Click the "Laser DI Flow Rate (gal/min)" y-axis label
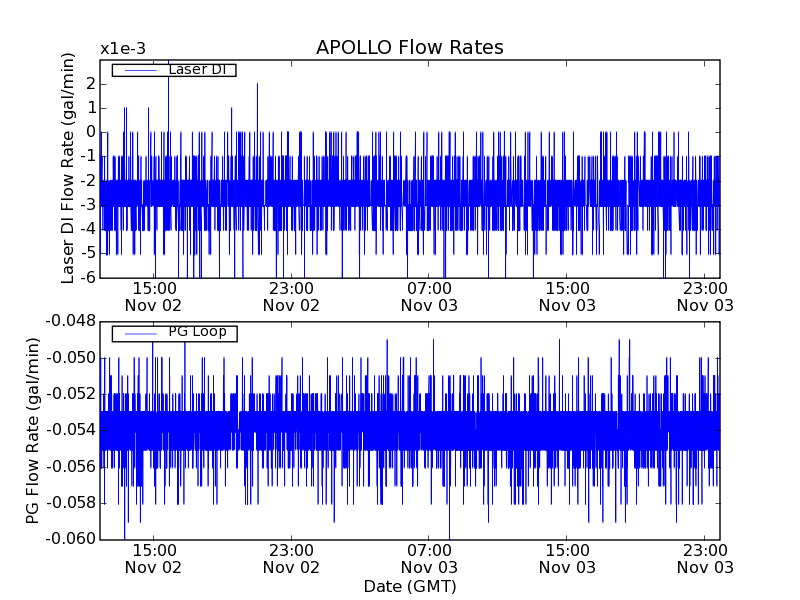This screenshot has width=800, height=600. tap(68, 168)
